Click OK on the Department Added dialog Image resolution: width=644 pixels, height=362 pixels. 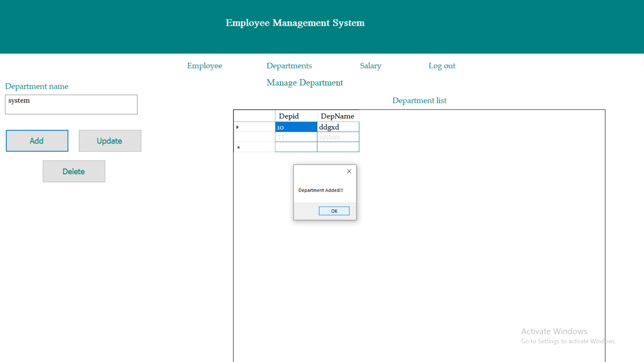coord(334,211)
